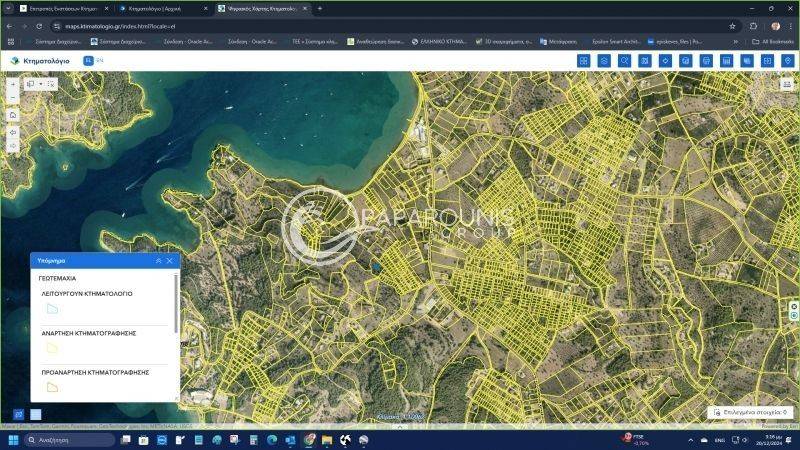
Task: Open the basemap gallery grid icon in toolbar
Action: coord(583,61)
